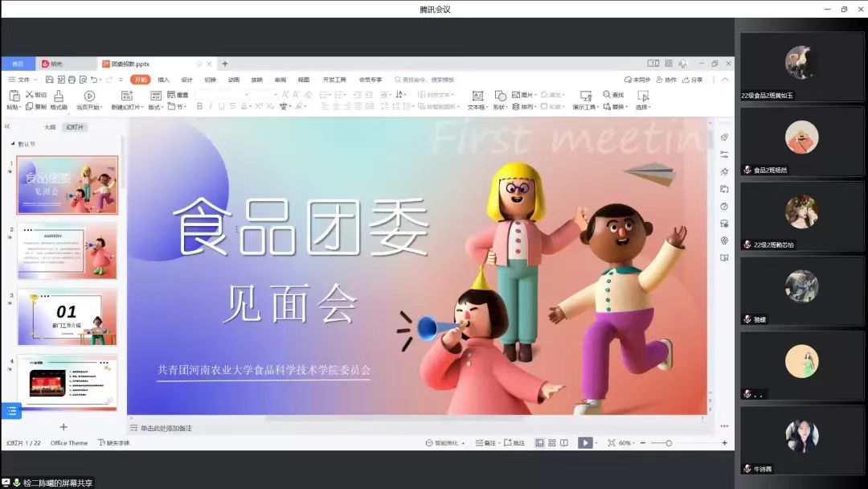The width and height of the screenshot is (868, 489).
Task: Switch to slide sorter view in status bar
Action: (x=551, y=443)
